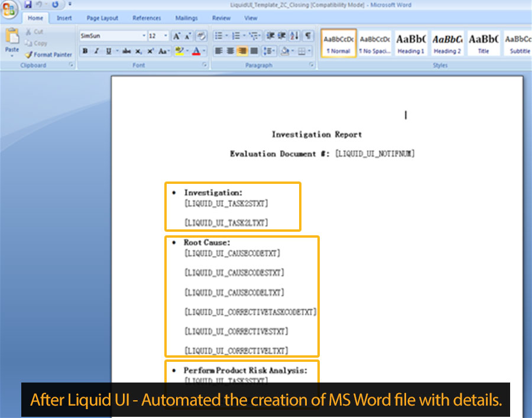Open the Page Layout tab

pos(102,18)
